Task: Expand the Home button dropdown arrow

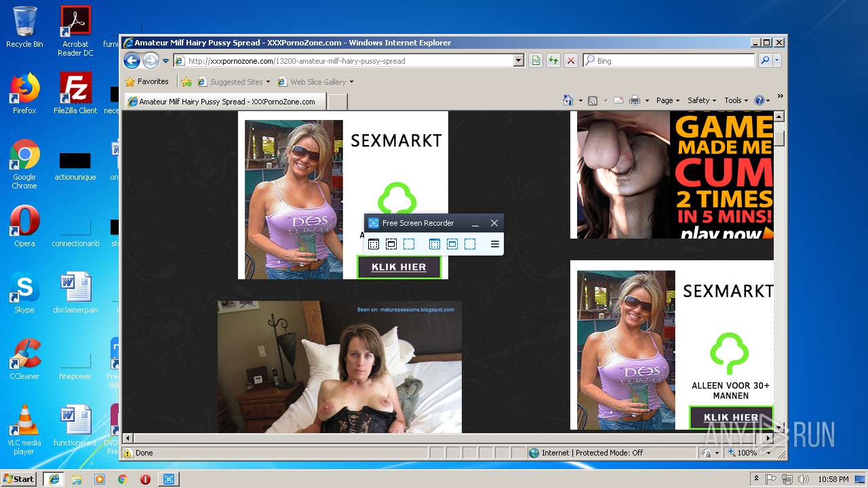Action: click(580, 101)
